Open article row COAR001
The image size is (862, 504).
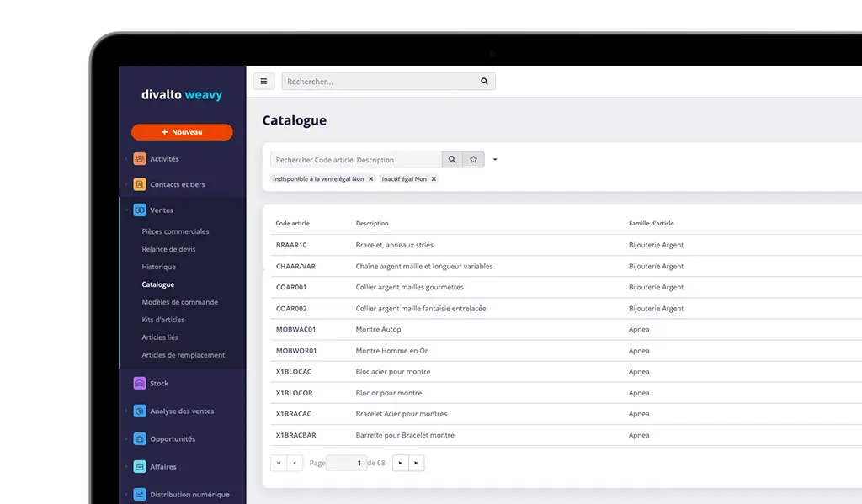pyautogui.click(x=567, y=288)
